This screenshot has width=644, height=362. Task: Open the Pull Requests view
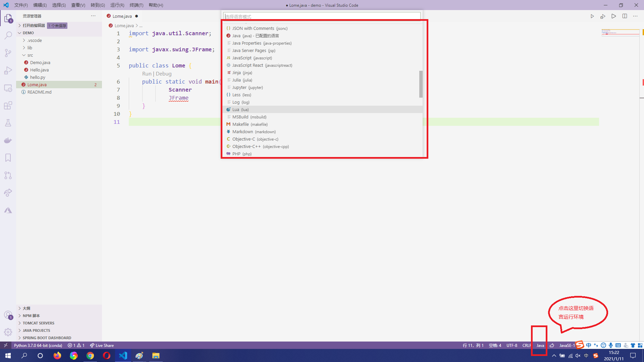[8, 175]
